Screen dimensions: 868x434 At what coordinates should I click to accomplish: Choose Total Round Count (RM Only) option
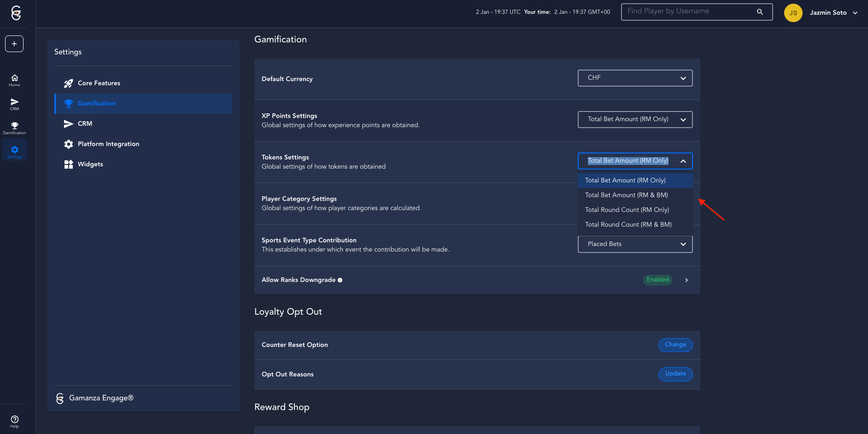coord(627,210)
